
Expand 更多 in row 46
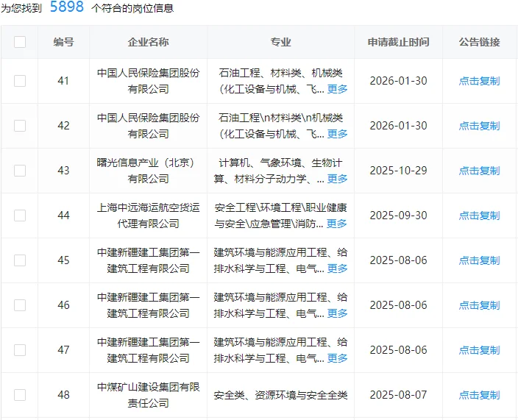click(337, 313)
